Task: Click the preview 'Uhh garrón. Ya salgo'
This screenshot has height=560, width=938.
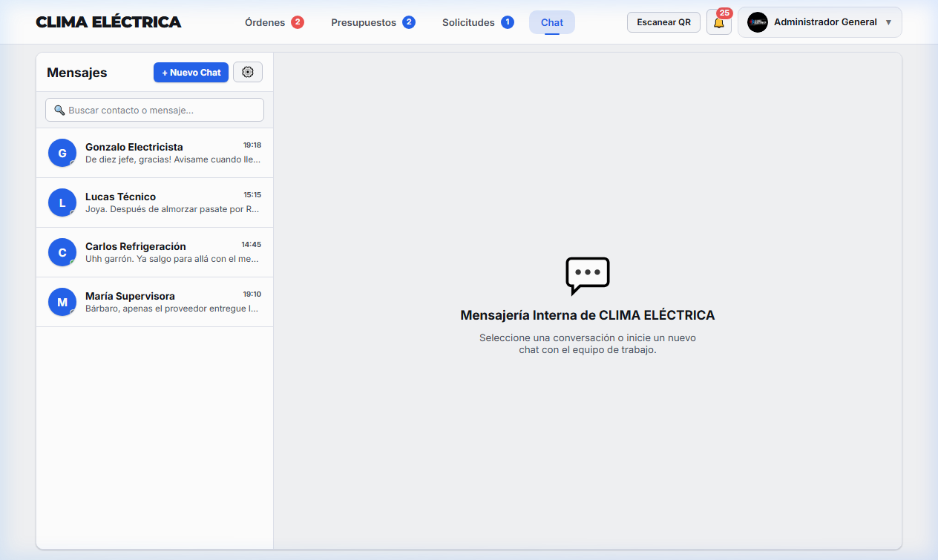Action: coord(173,259)
